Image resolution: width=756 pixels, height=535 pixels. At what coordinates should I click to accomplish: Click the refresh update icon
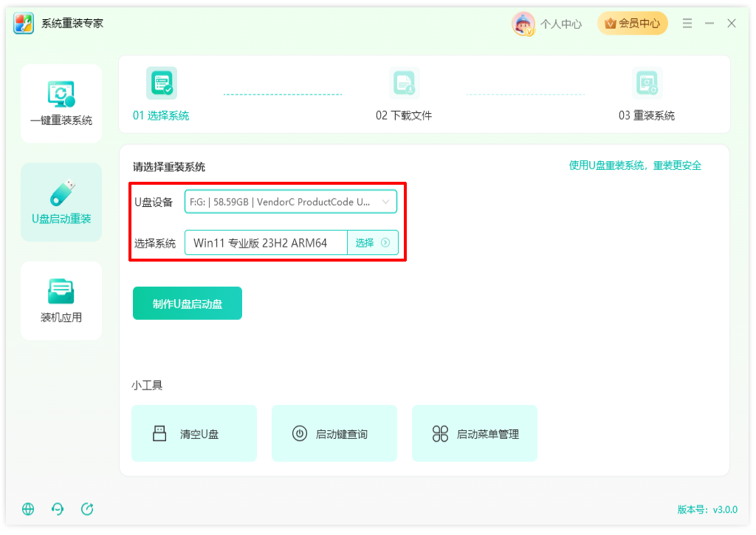tap(87, 509)
